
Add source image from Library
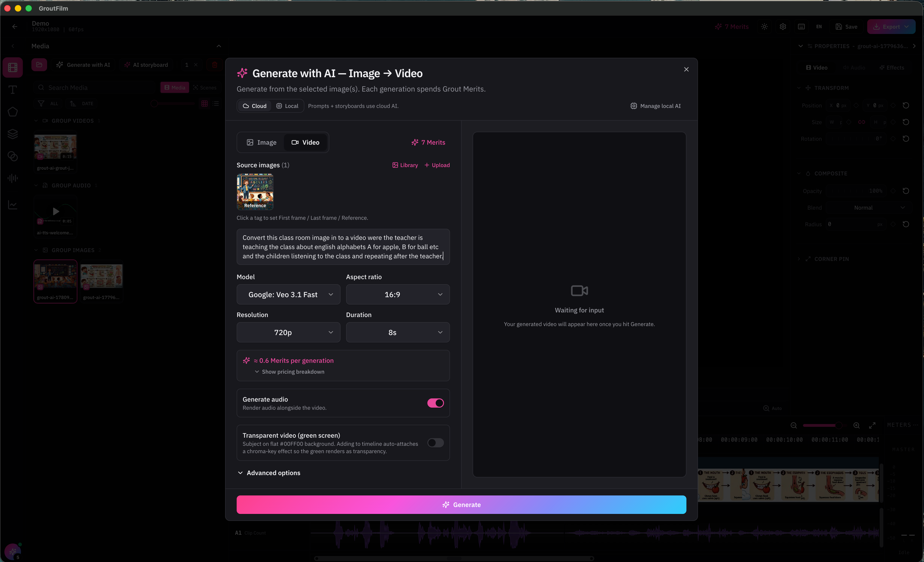(405, 165)
